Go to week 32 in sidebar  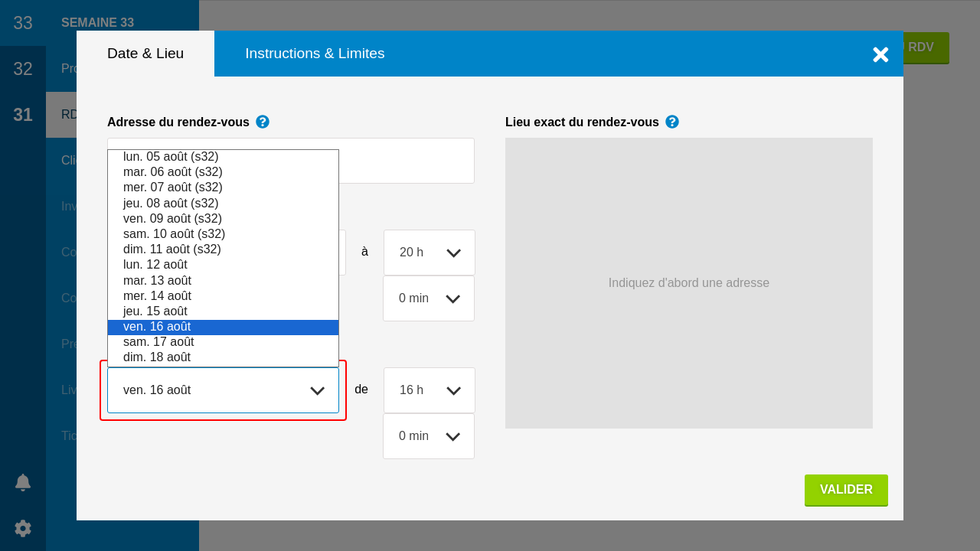tap(23, 69)
